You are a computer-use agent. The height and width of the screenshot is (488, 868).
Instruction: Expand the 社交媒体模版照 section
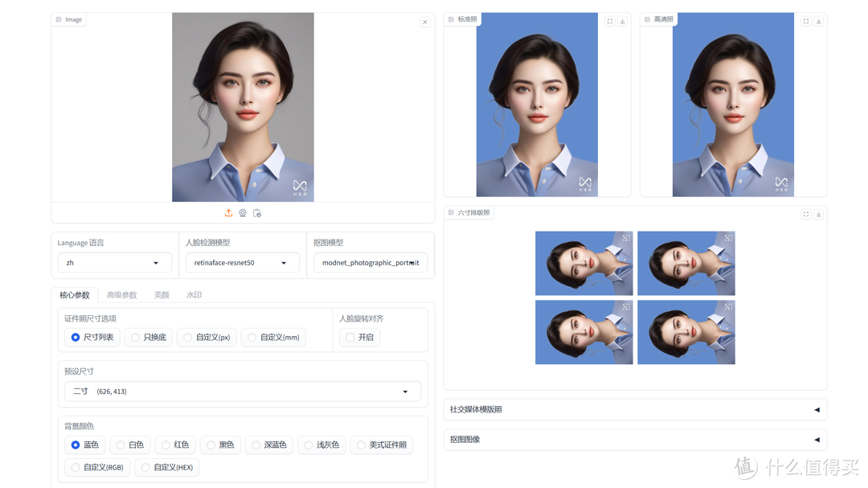tap(635, 409)
